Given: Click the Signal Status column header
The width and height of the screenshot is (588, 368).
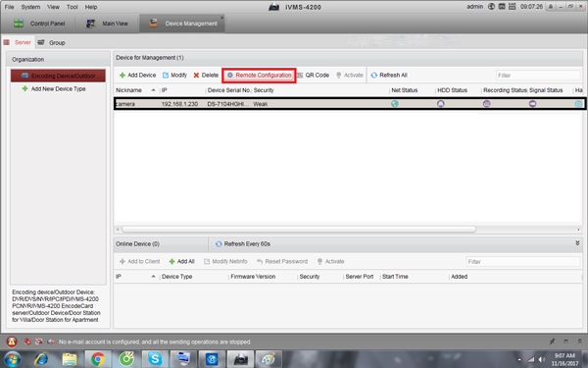Looking at the screenshot, I should click(x=546, y=90).
